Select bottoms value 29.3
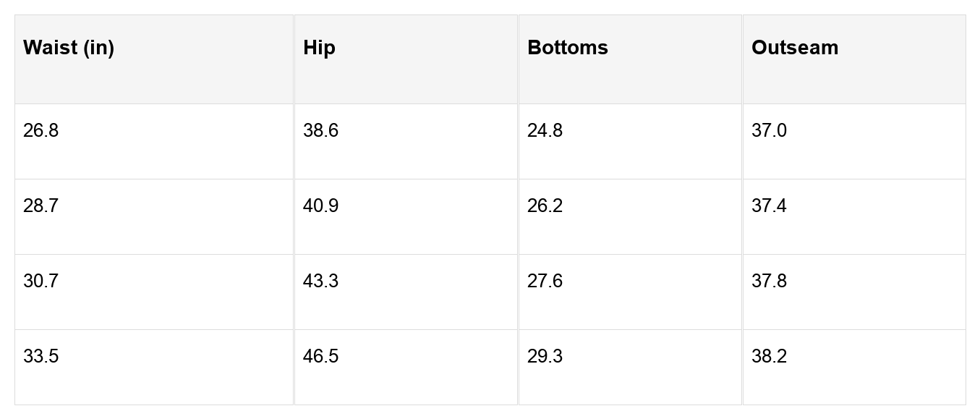 [630, 367]
